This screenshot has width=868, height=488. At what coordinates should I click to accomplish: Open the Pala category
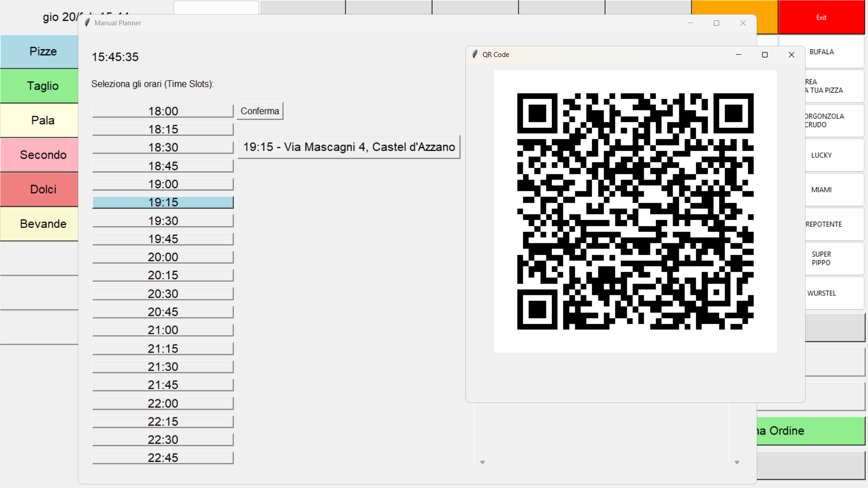point(39,120)
